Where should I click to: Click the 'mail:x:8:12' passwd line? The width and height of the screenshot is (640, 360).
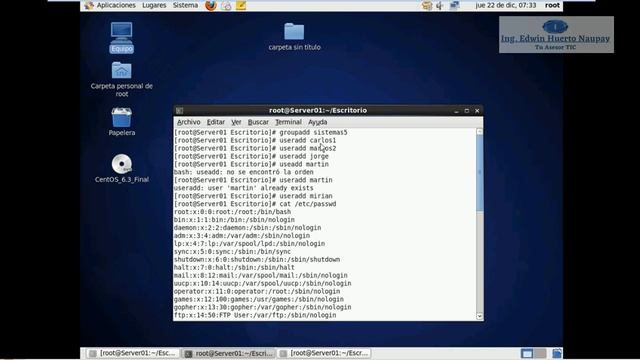[260, 276]
